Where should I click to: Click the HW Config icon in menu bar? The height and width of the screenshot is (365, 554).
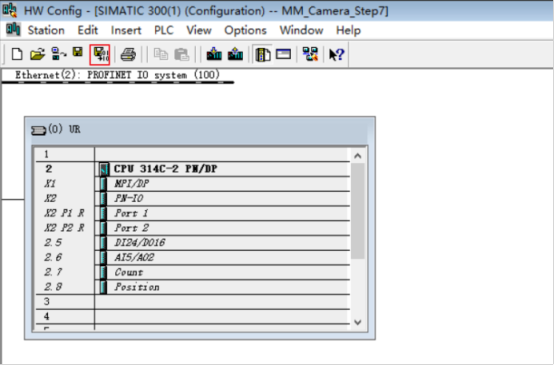13,30
